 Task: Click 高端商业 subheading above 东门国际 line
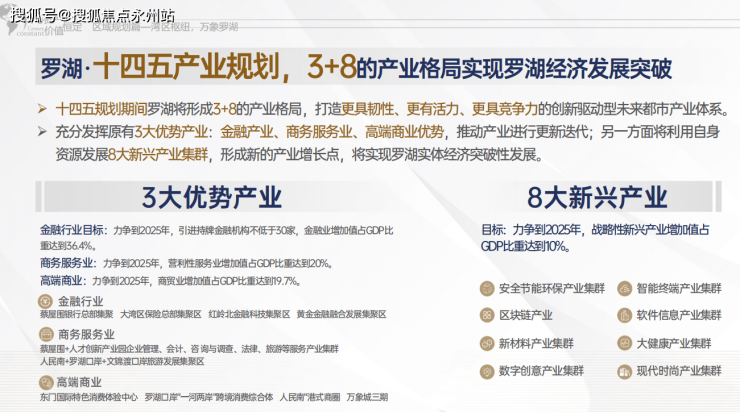click(x=79, y=382)
